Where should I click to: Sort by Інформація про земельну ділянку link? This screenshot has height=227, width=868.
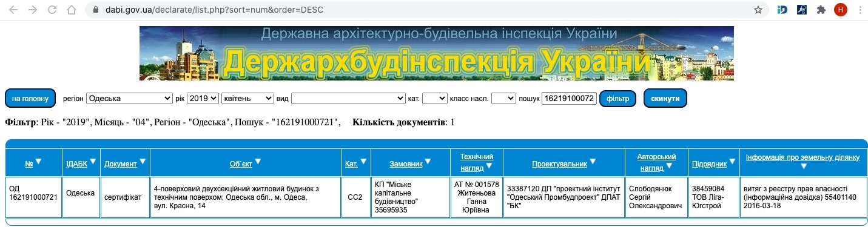click(803, 157)
